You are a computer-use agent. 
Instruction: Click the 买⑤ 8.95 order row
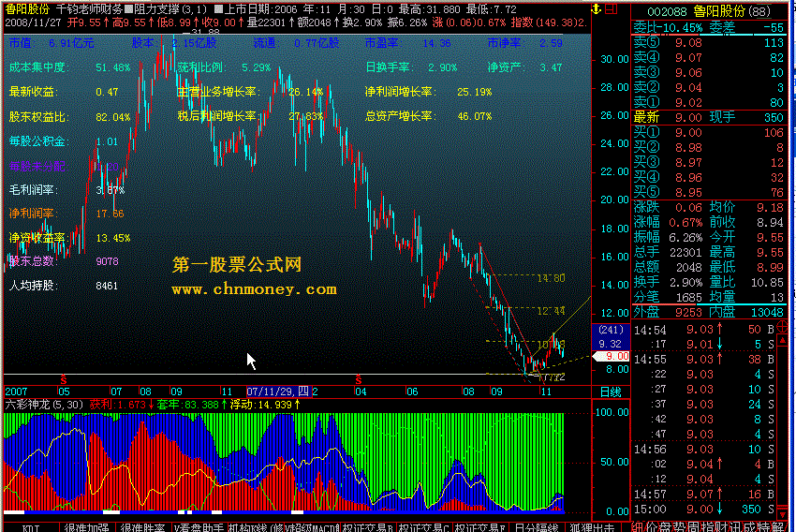709,192
